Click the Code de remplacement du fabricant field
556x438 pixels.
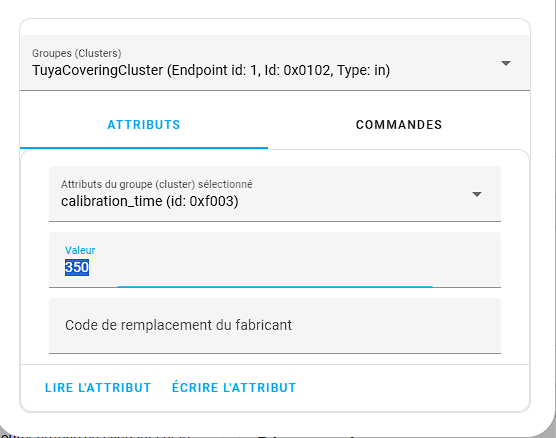275,326
